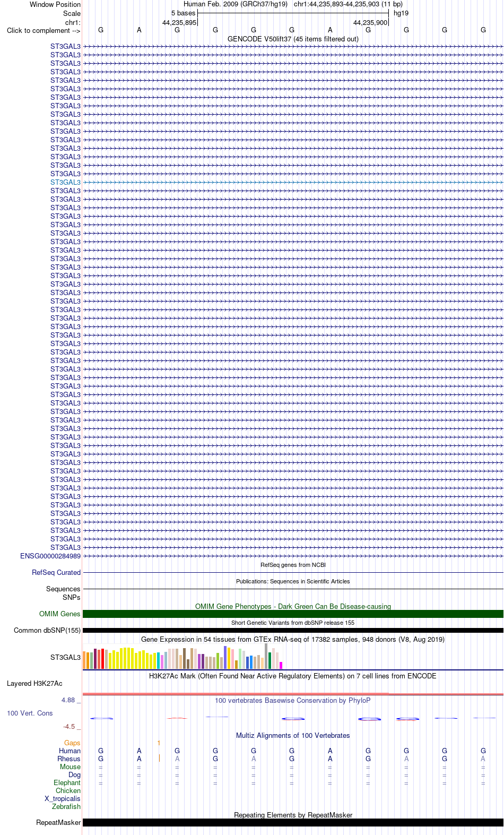
Task: Select the "100 Vert. Cons" label
Action: [x=30, y=713]
